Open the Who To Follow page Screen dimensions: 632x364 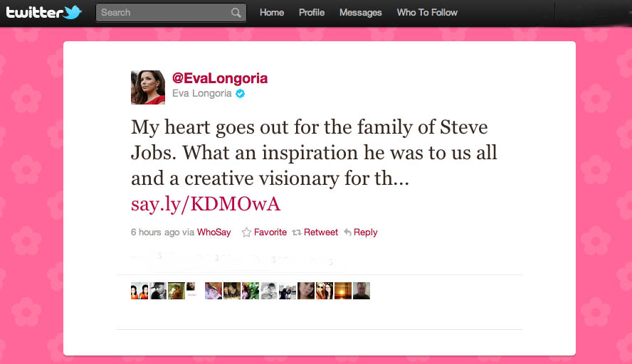[x=427, y=13]
